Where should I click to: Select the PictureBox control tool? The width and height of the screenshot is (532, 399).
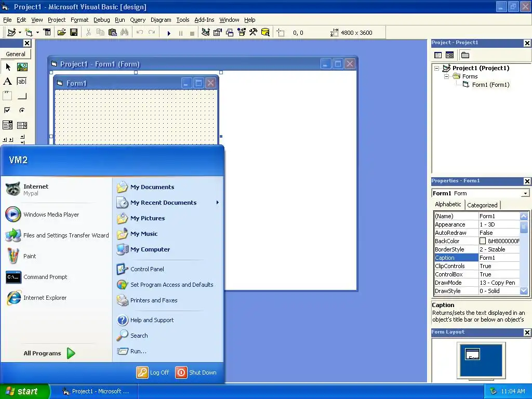(22, 67)
